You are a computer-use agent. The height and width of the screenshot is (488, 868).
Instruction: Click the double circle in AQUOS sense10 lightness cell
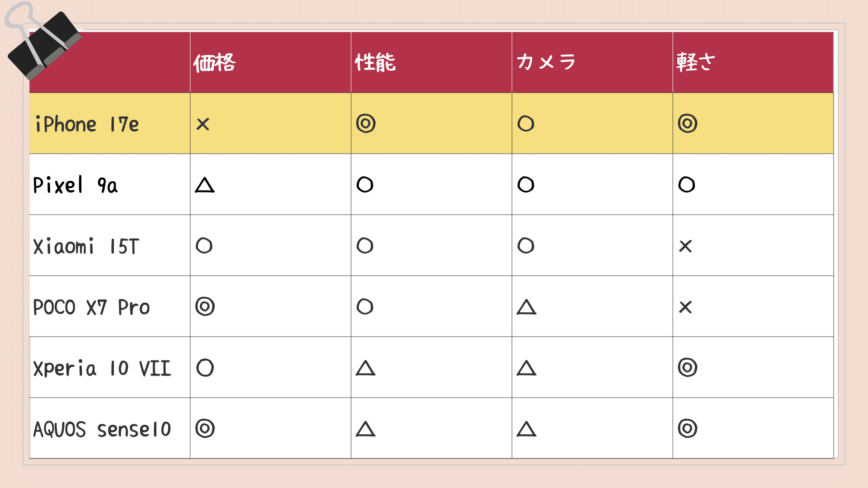(x=688, y=428)
